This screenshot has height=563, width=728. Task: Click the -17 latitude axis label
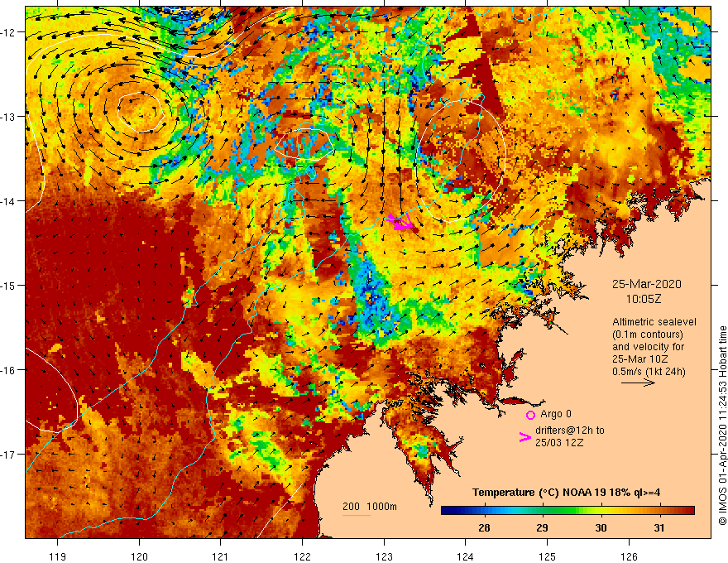coord(8,454)
